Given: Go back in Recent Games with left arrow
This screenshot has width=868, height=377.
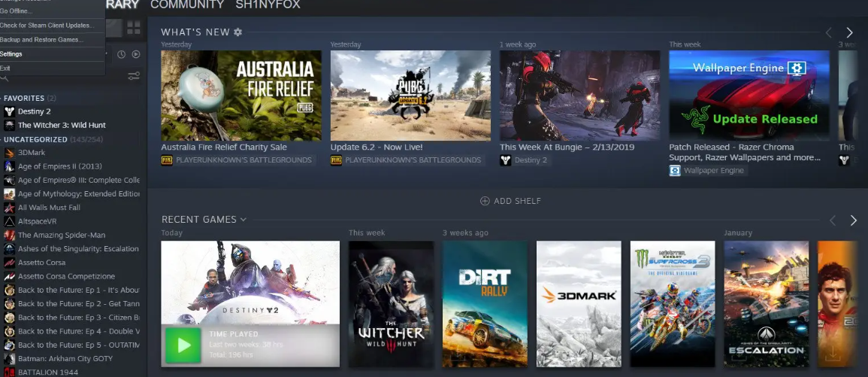Looking at the screenshot, I should coord(832,220).
